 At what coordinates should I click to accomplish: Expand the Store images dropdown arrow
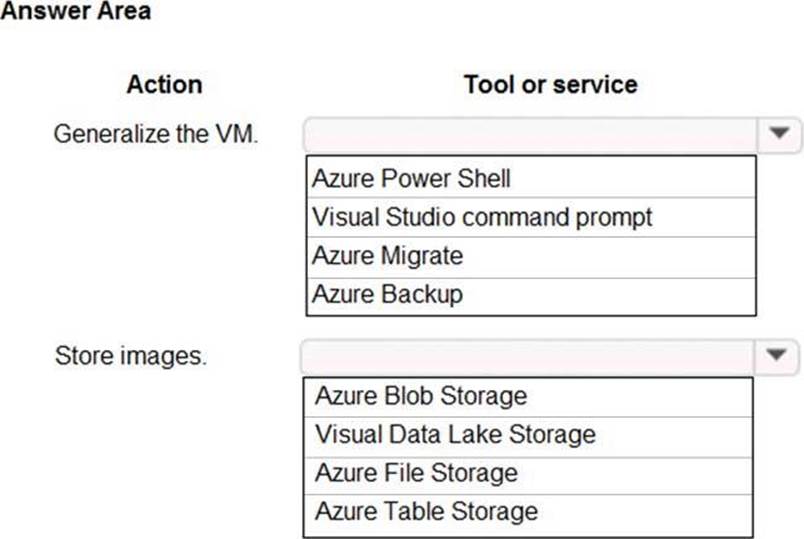(x=779, y=355)
